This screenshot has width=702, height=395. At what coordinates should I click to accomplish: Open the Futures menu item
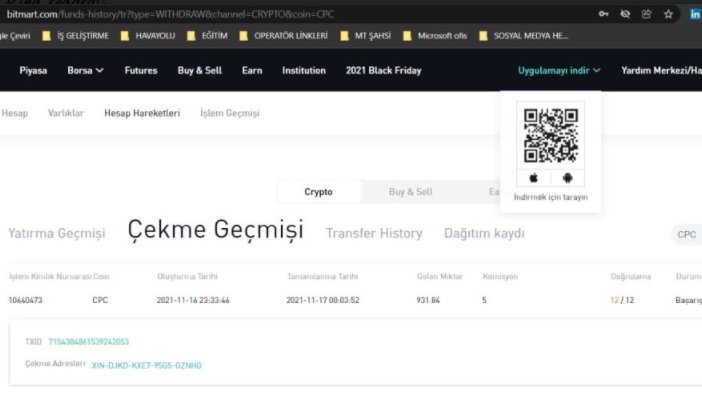[141, 70]
